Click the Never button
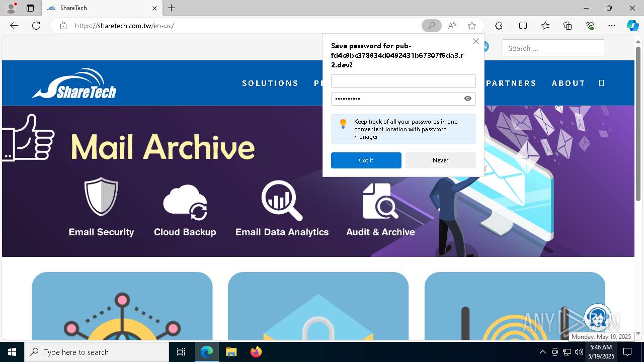644x362 pixels. (x=440, y=160)
